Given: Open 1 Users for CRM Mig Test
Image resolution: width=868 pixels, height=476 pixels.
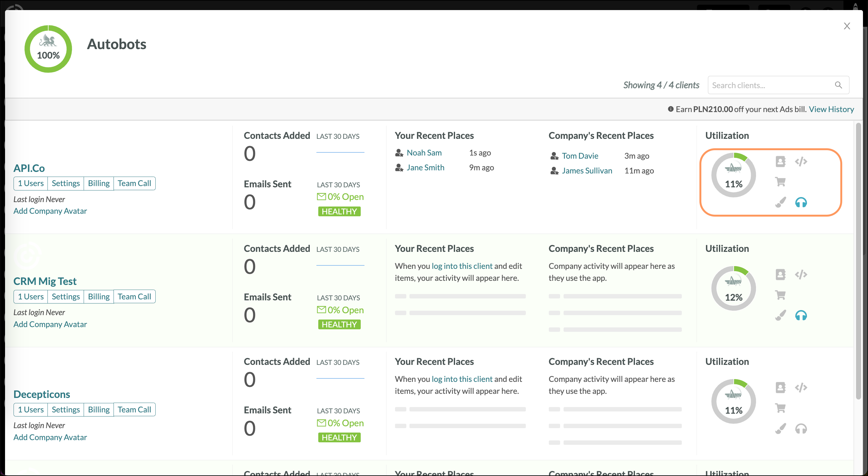Looking at the screenshot, I should pyautogui.click(x=31, y=297).
